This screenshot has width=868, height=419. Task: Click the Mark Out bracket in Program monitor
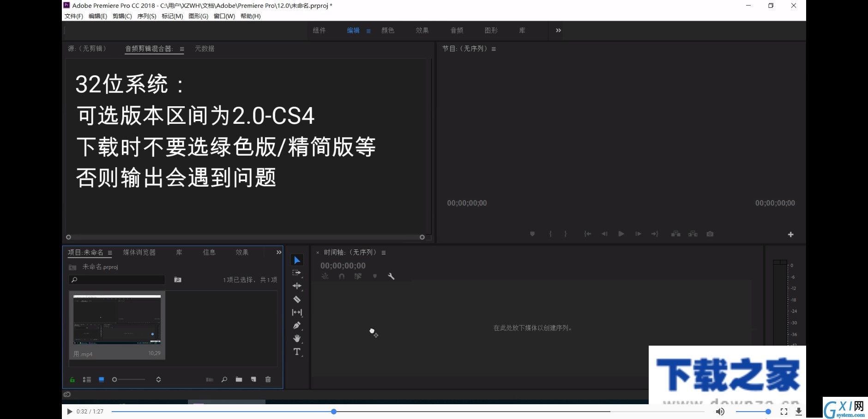566,234
